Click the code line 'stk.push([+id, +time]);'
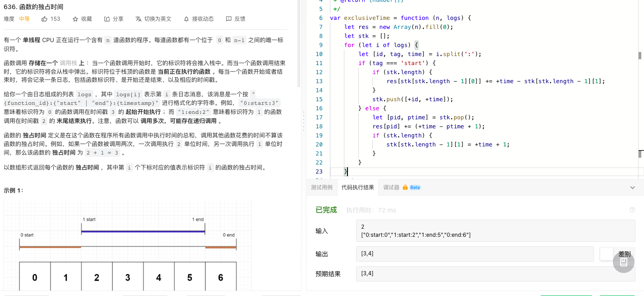 click(412, 99)
